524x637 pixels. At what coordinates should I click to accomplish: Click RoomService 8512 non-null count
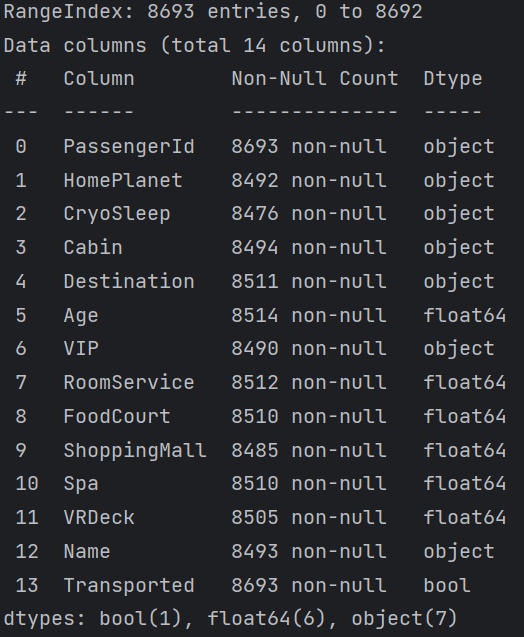tap(309, 383)
